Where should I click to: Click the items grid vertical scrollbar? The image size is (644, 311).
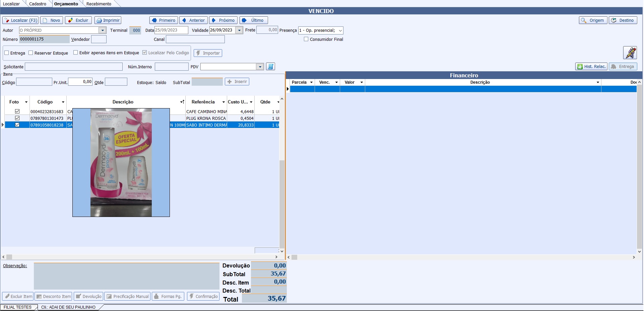click(282, 175)
